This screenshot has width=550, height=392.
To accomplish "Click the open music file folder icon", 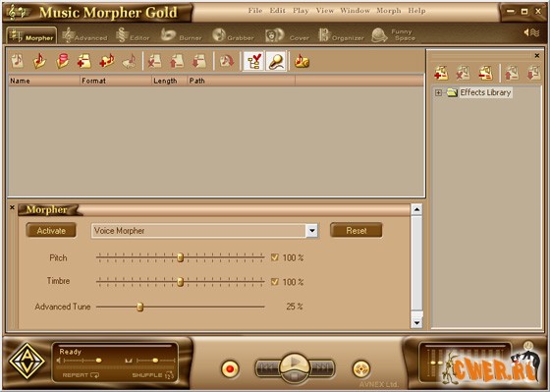I will [x=39, y=62].
